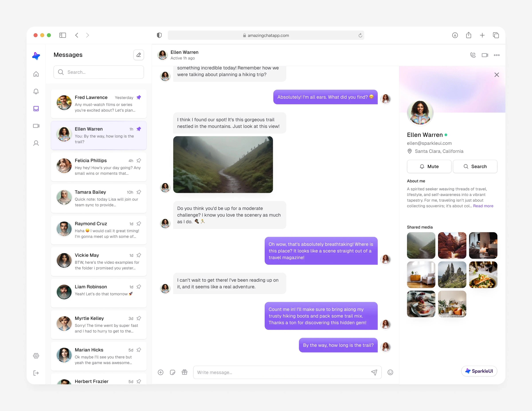Viewport: 532px width, 411px height.
Task: Click the contacts person icon in sidebar
Action: (36, 143)
